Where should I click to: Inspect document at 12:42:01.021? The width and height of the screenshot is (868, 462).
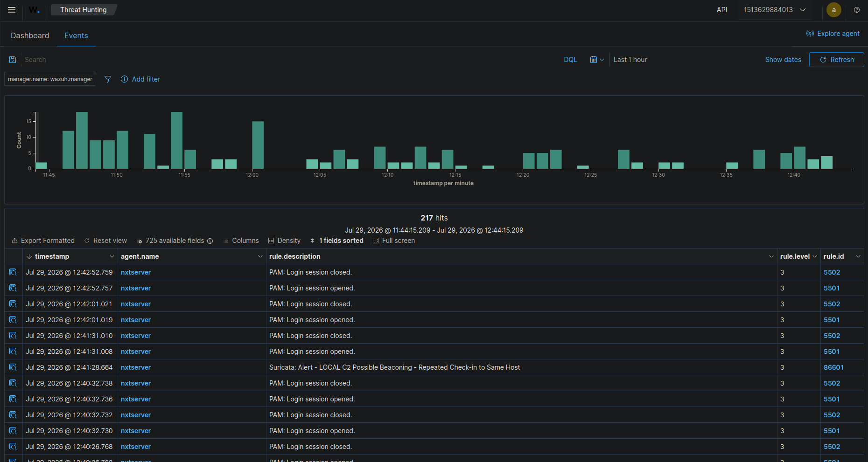click(x=13, y=304)
